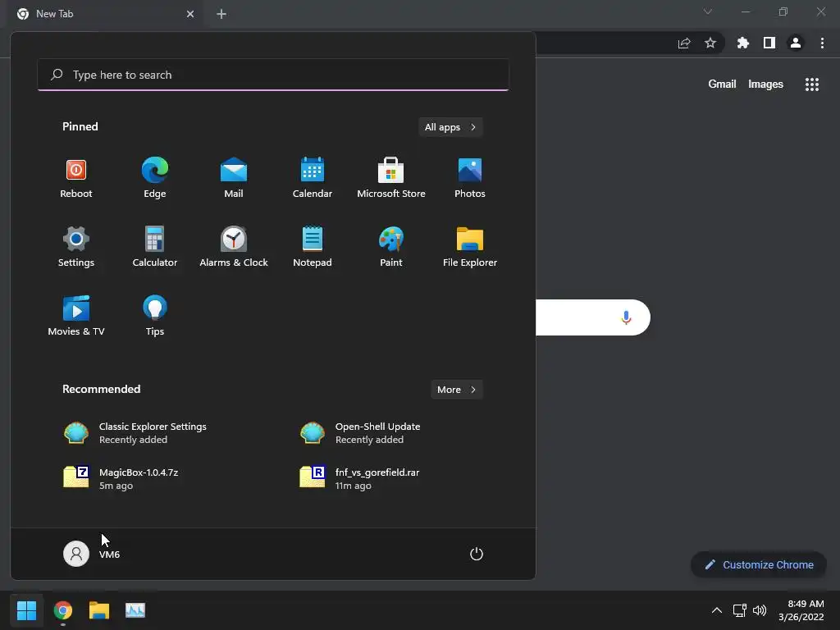Show All apps list
Screen dimensions: 840x630
point(450,127)
